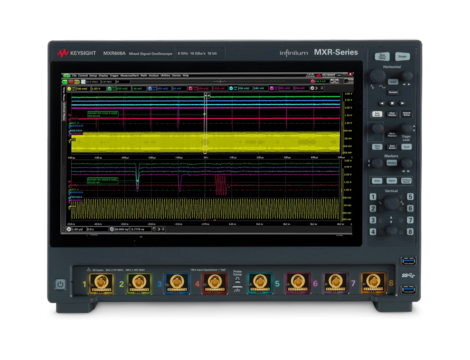
Task: Turn on channel 1 with its front-panel key
Action: point(373,197)
